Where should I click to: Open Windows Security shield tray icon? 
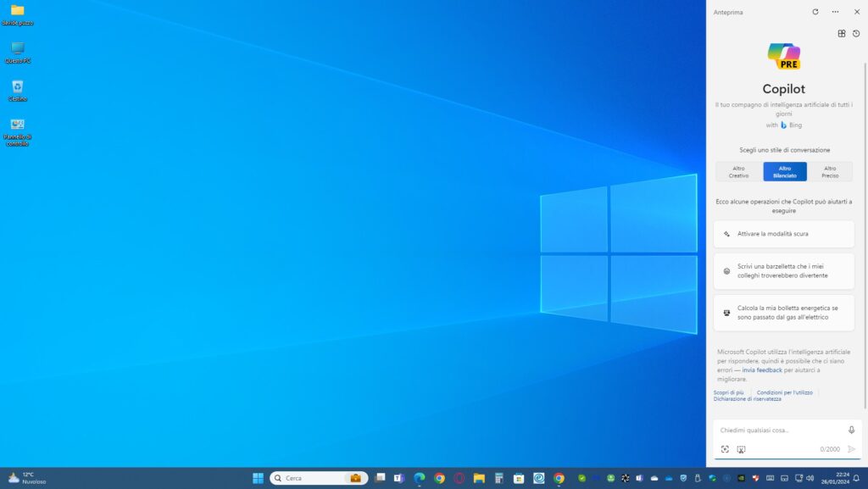tap(683, 478)
